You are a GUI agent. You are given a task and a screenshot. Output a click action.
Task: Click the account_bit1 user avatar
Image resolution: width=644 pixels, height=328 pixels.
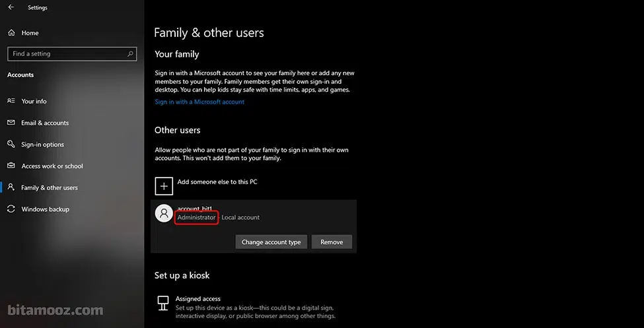pyautogui.click(x=164, y=213)
